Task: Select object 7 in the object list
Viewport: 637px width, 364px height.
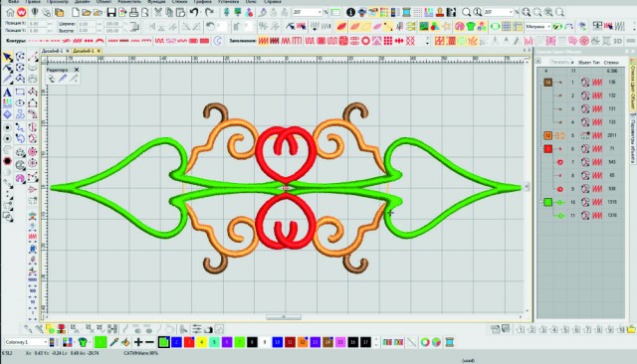Action: 581,162
